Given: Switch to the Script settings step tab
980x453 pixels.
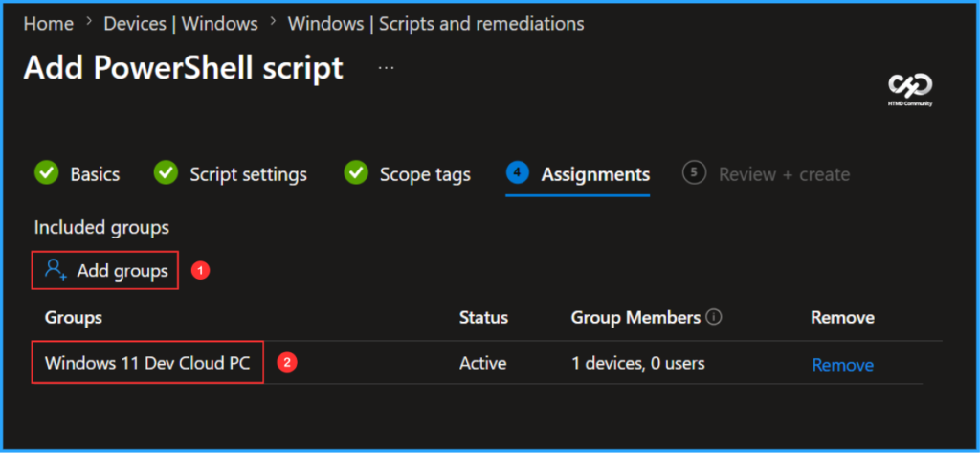Looking at the screenshot, I should (248, 174).
